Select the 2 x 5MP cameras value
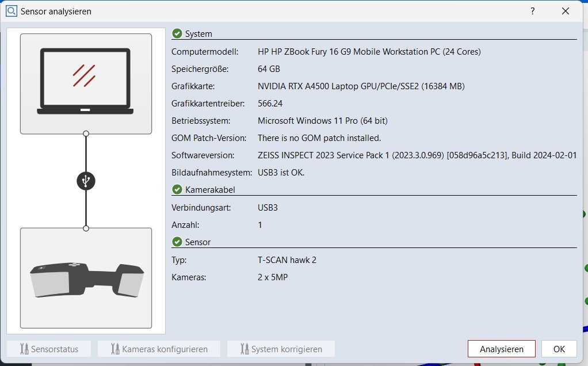 pos(273,277)
